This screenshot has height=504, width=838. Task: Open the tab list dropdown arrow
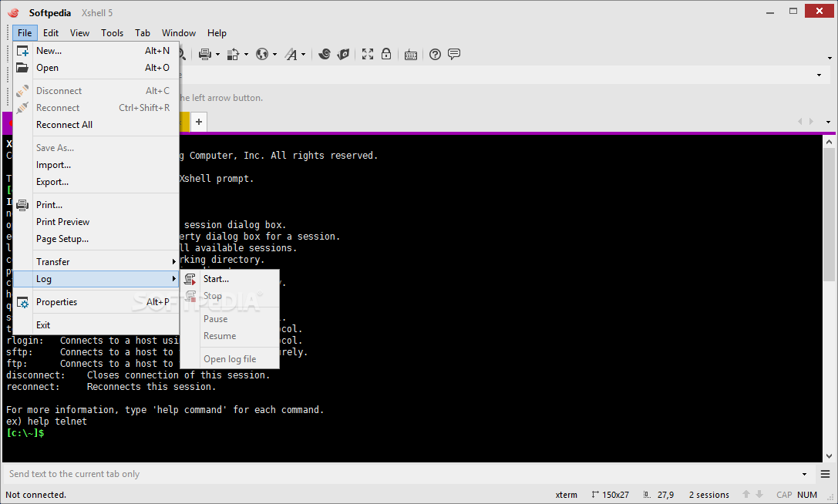click(829, 122)
